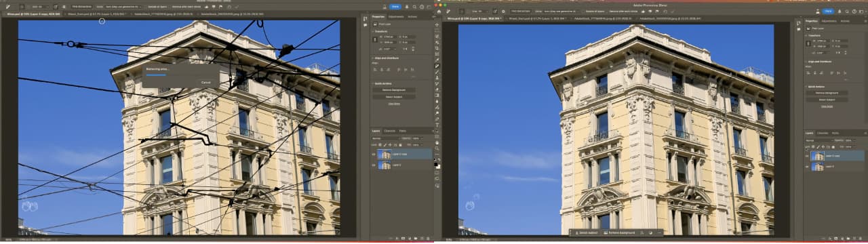Click Find distractions in right window options bar

pyautogui.click(x=520, y=12)
